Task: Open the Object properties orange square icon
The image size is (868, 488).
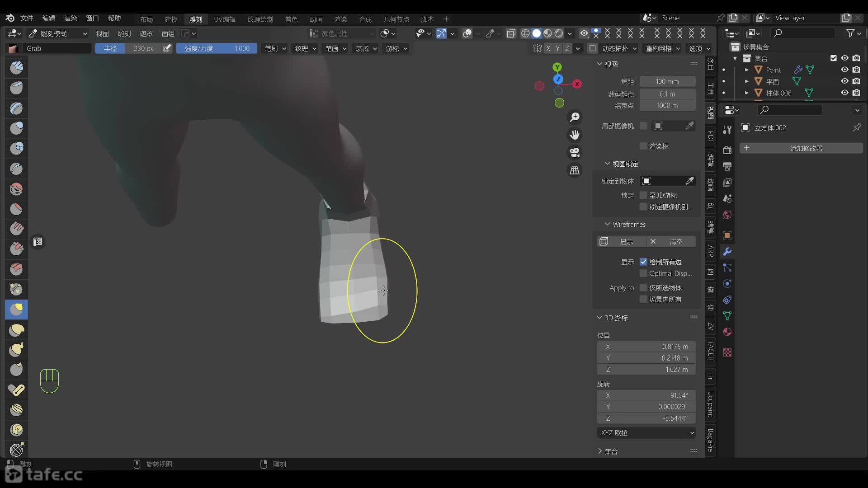Action: 727,235
